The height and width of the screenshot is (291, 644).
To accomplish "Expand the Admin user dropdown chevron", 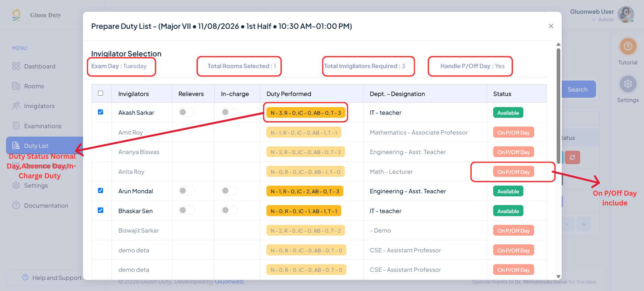I will (x=594, y=20).
